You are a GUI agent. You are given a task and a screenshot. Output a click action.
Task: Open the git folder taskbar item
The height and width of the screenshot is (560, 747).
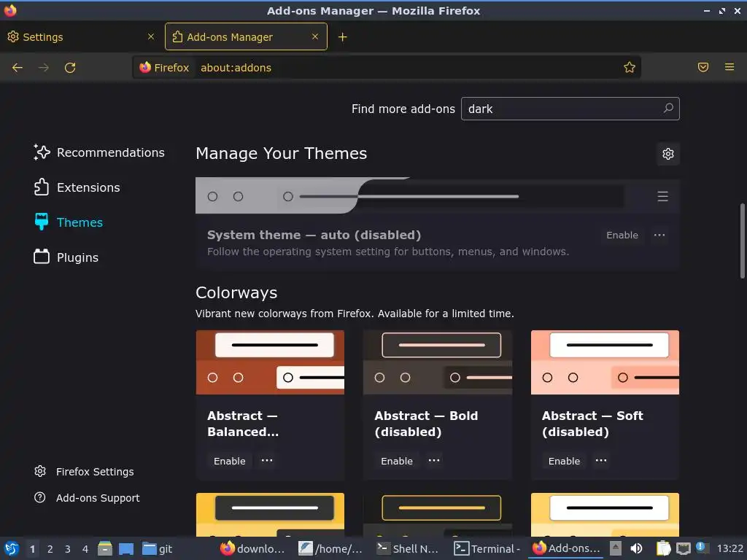(158, 548)
